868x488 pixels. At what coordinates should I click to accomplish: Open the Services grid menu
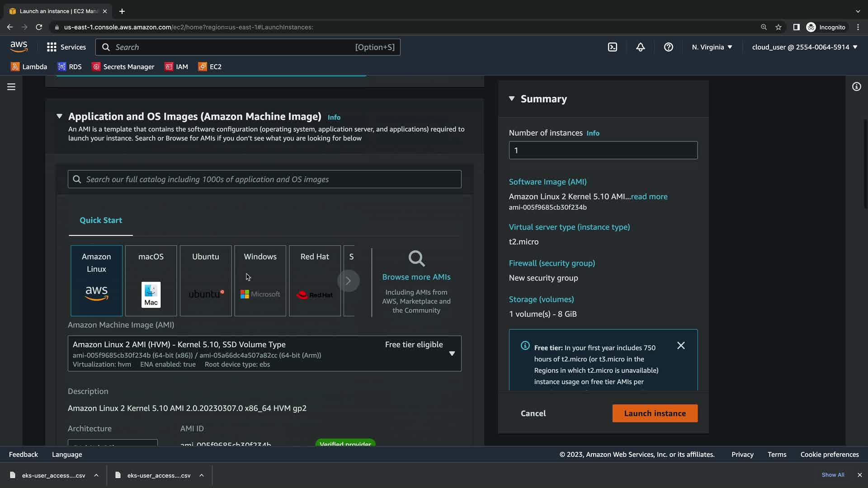point(66,47)
